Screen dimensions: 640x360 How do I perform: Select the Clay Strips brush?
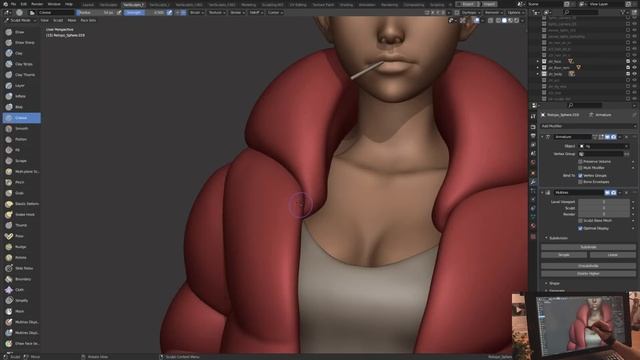tap(21, 64)
